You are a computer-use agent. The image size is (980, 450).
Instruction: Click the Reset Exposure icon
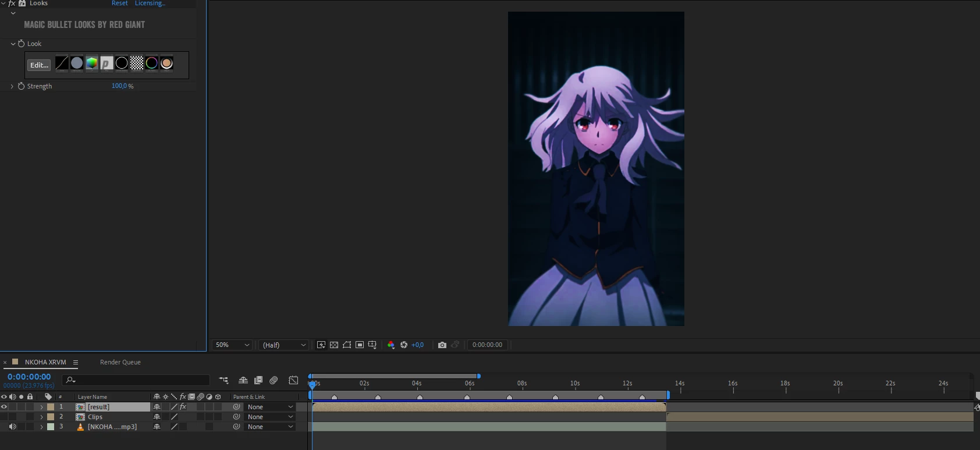(404, 345)
